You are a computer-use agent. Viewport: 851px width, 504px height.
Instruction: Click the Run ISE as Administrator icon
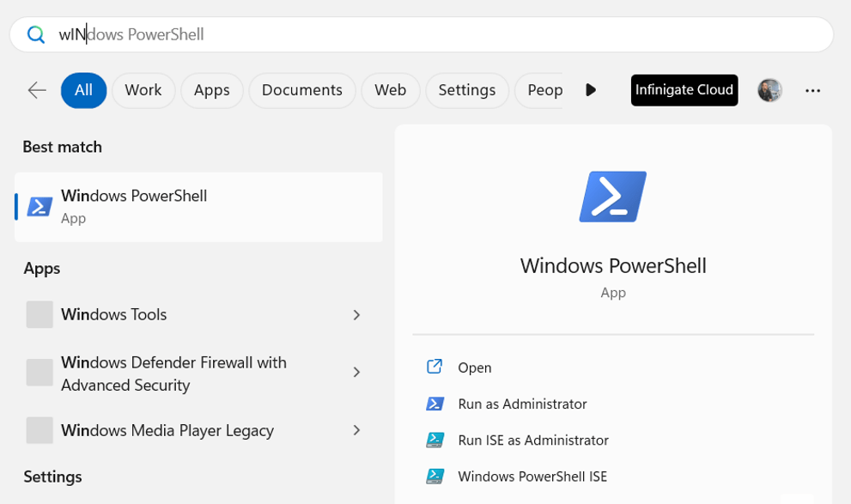click(435, 440)
